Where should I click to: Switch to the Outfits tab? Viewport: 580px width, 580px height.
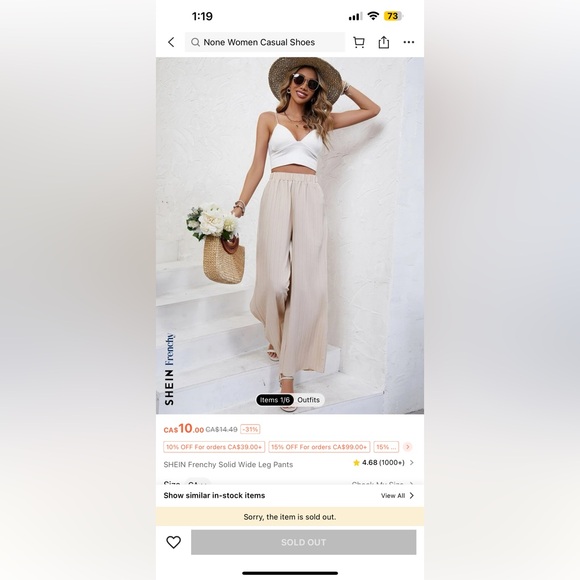[x=308, y=400]
